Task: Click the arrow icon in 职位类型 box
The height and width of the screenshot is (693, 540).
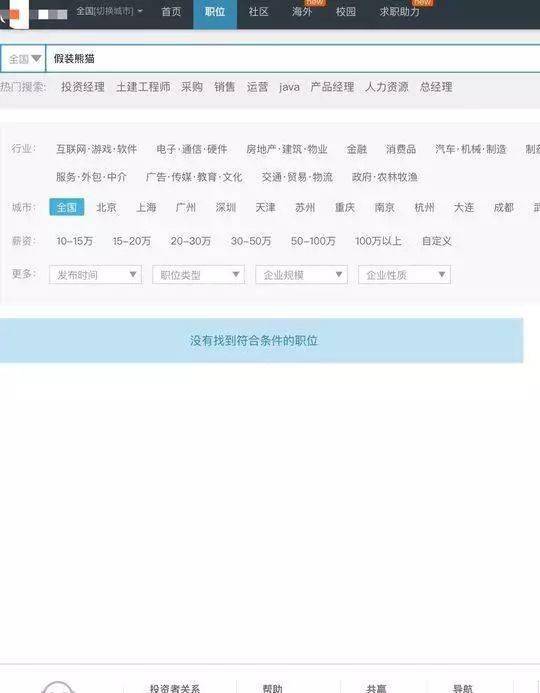Action: pos(236,274)
